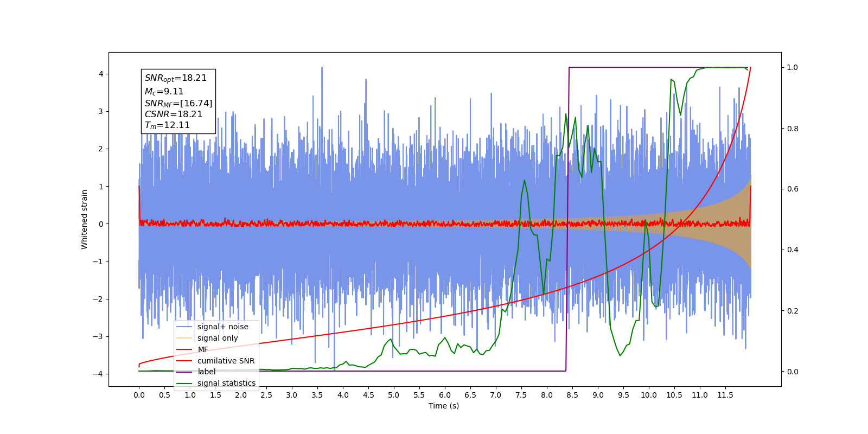Click the 2.0 tick on time axis
This screenshot has width=868, height=434.
click(241, 395)
